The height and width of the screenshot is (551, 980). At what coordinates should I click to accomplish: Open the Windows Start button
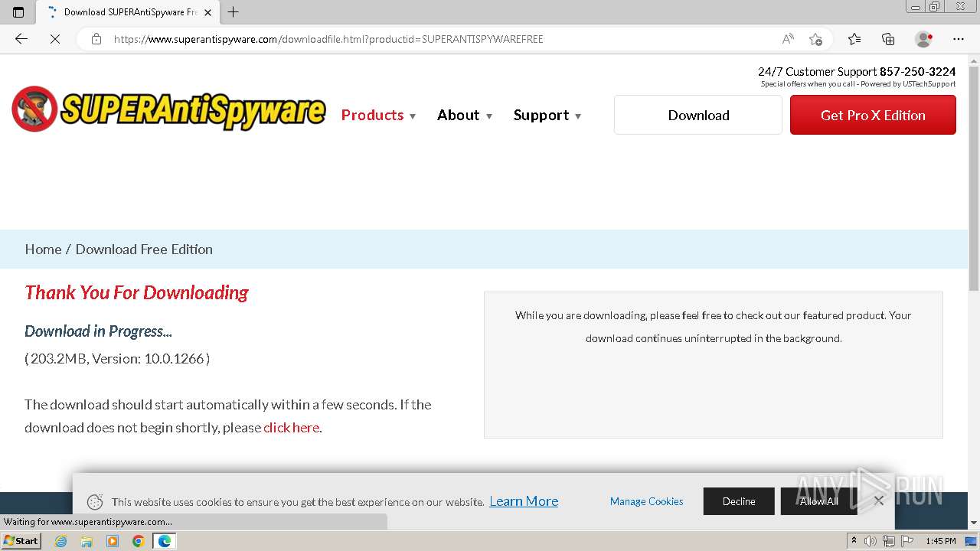coord(21,541)
